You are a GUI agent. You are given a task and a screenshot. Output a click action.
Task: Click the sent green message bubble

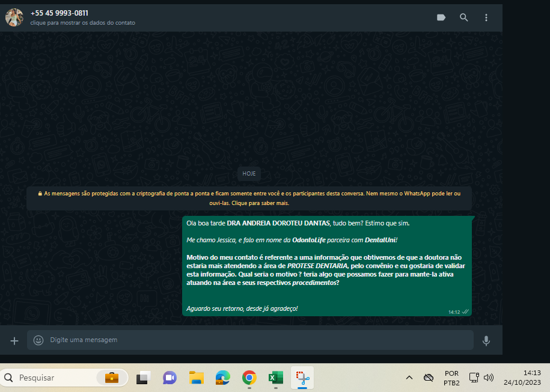327,266
